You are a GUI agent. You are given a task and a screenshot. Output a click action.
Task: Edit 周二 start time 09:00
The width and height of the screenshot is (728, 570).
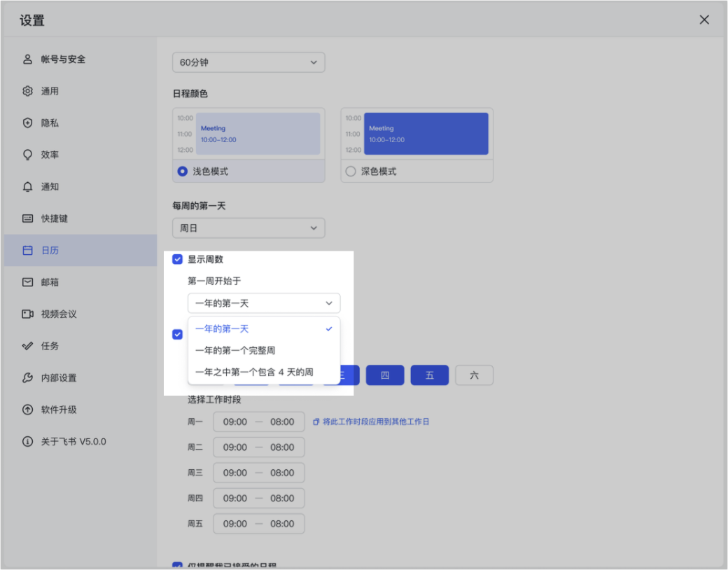point(235,447)
